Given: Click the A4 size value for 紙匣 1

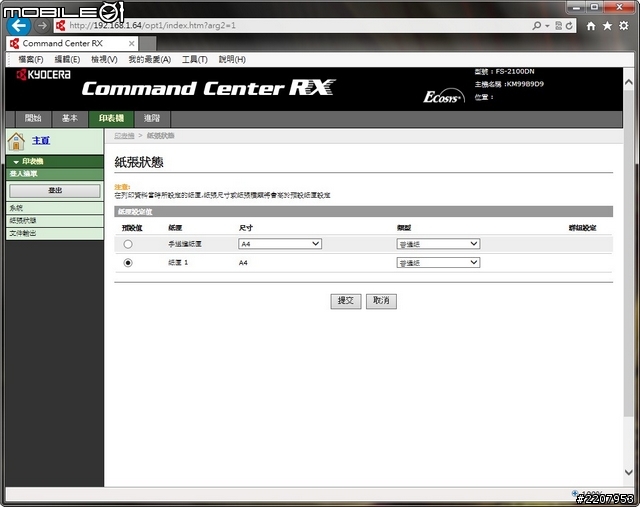Looking at the screenshot, I should [243, 263].
